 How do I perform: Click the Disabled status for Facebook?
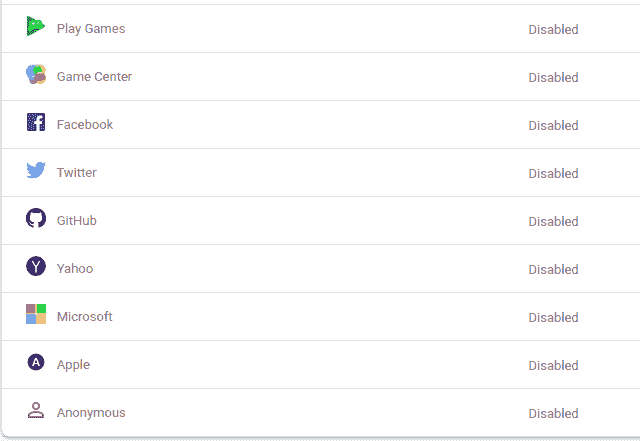click(553, 125)
